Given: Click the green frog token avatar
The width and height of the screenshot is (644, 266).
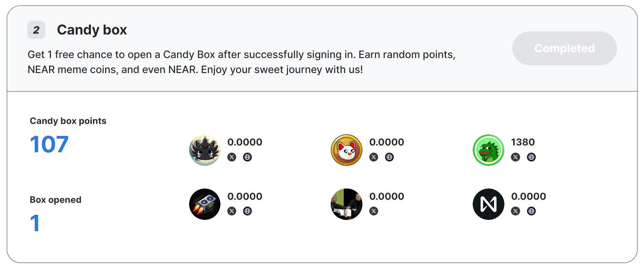Looking at the screenshot, I should (488, 150).
